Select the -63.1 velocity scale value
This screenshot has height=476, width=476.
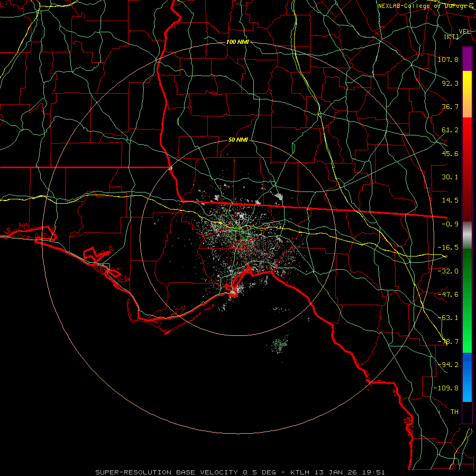[448, 318]
